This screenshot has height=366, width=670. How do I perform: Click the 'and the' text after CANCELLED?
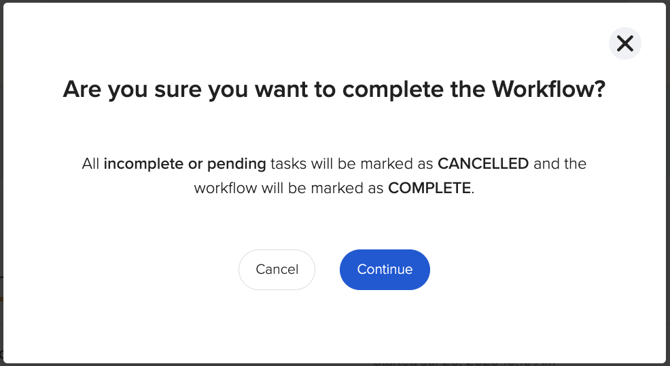[560, 164]
